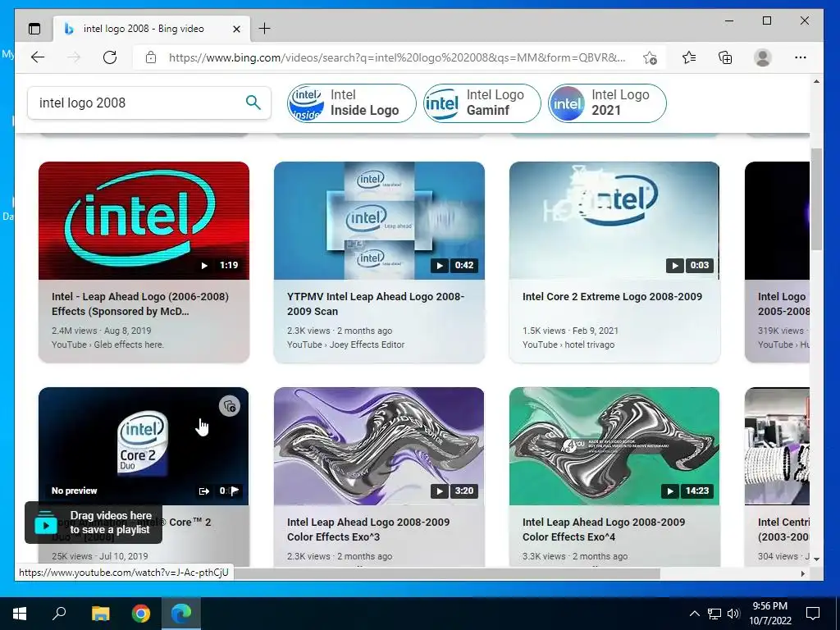Play icon on Color Effects Exo^4 14:23 video
Screen dimensions: 840x630
669,491
